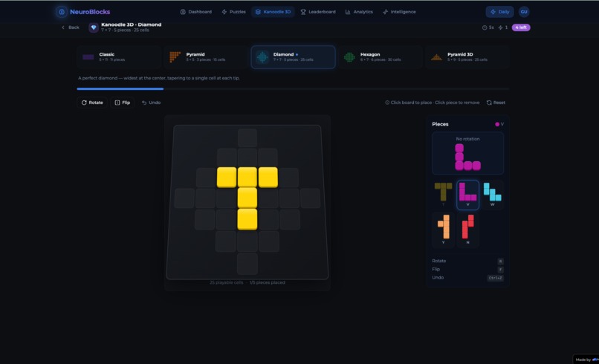Open the Intelligence page

[399, 12]
